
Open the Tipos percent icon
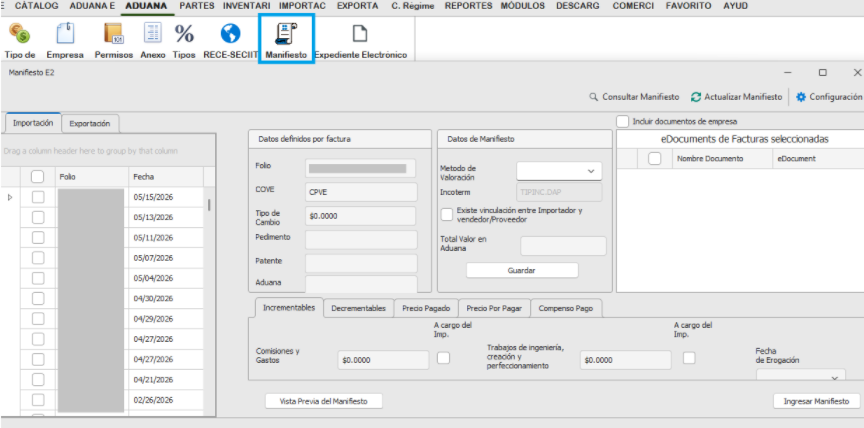pos(184,34)
